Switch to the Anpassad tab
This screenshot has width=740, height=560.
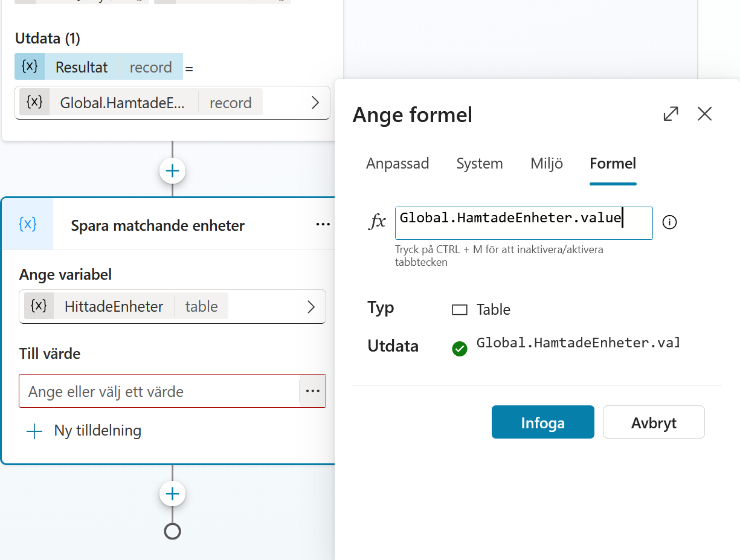[397, 164]
